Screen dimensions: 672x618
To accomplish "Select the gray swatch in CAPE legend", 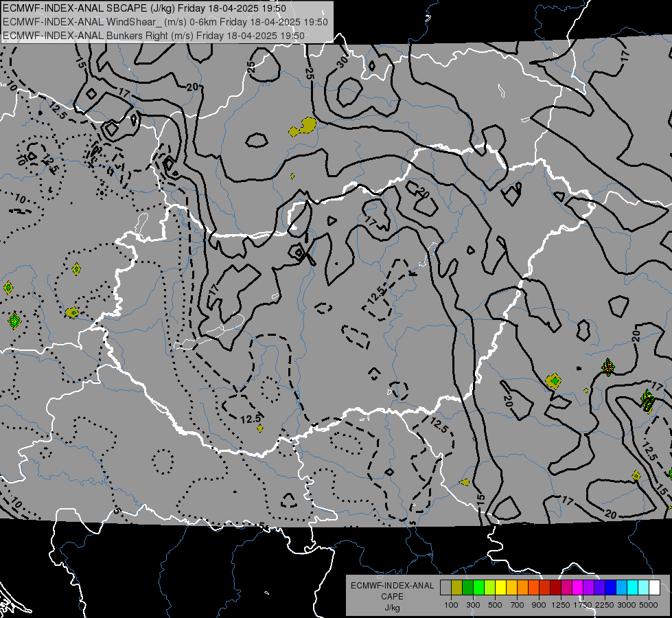I will [445, 588].
